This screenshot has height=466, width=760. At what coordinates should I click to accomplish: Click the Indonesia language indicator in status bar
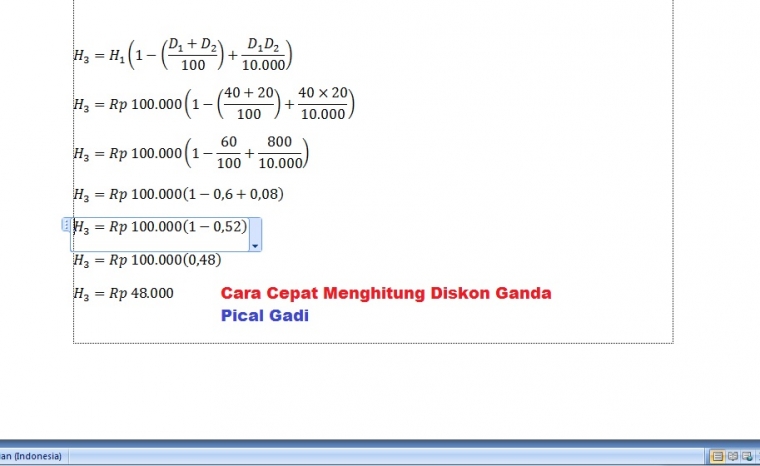pyautogui.click(x=30, y=456)
